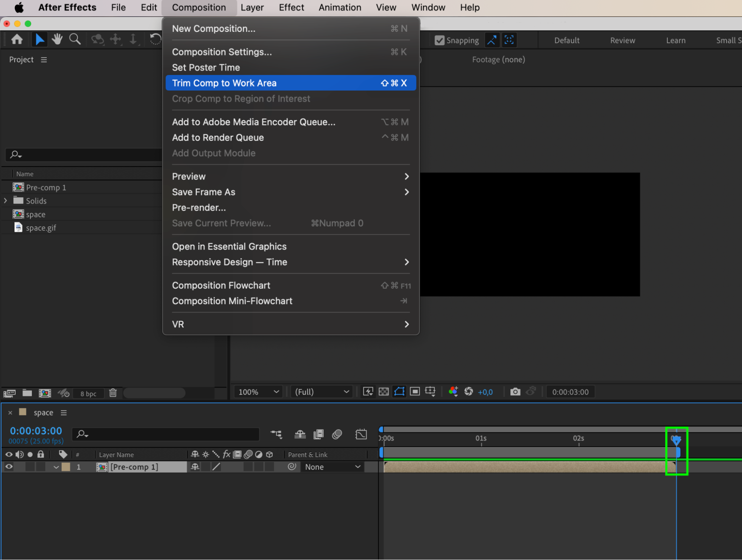742x560 pixels.
Task: Click the new composition icon in Project panel
Action: pyautogui.click(x=45, y=393)
